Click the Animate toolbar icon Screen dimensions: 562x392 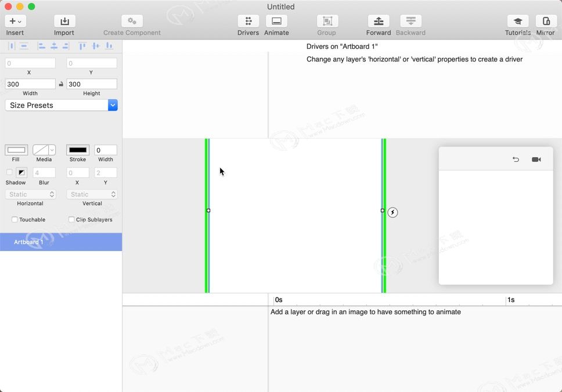277,21
